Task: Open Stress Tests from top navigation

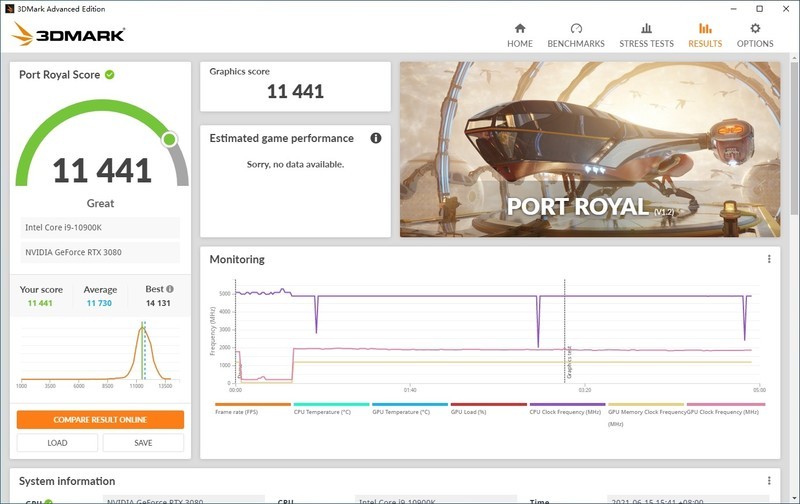Action: coord(646,35)
